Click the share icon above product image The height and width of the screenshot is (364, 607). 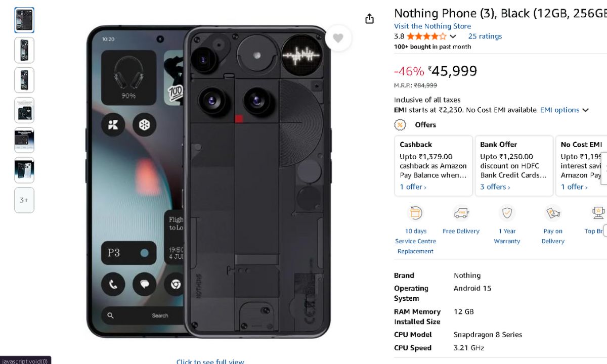coord(370,19)
